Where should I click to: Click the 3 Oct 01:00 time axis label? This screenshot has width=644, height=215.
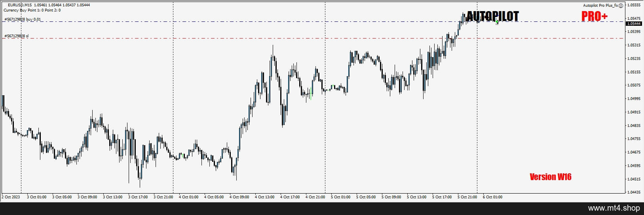click(x=36, y=197)
